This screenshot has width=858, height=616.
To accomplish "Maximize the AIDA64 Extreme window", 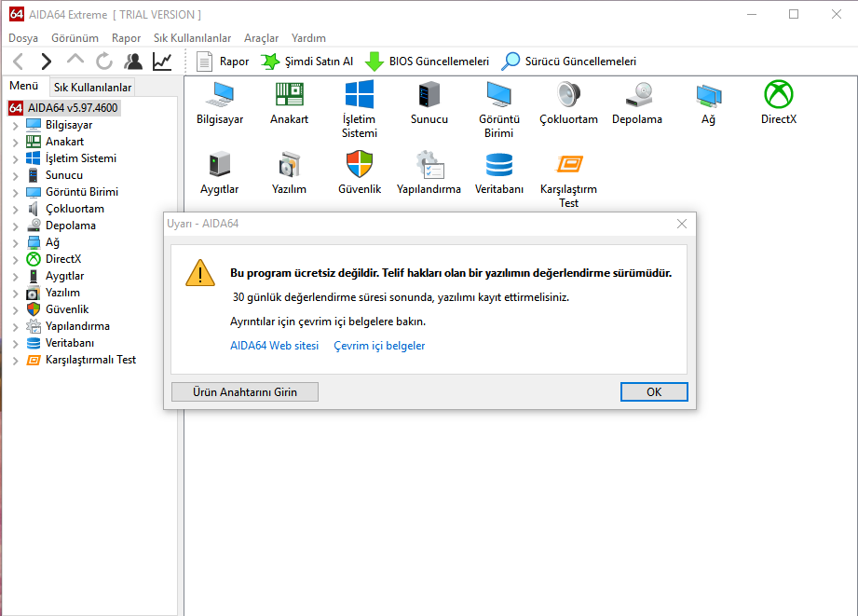I will click(x=794, y=14).
